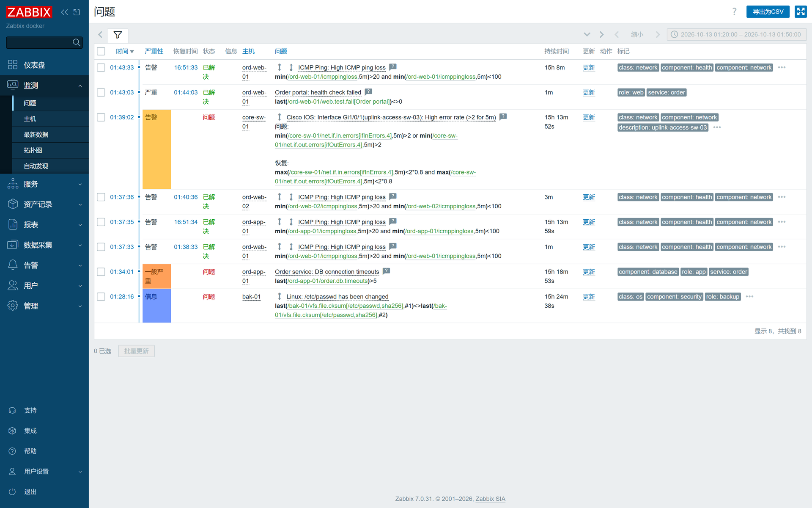Check the 01:37:36 ord-web-02 row checkbox
Screen dimensions: 812x508
click(x=101, y=197)
